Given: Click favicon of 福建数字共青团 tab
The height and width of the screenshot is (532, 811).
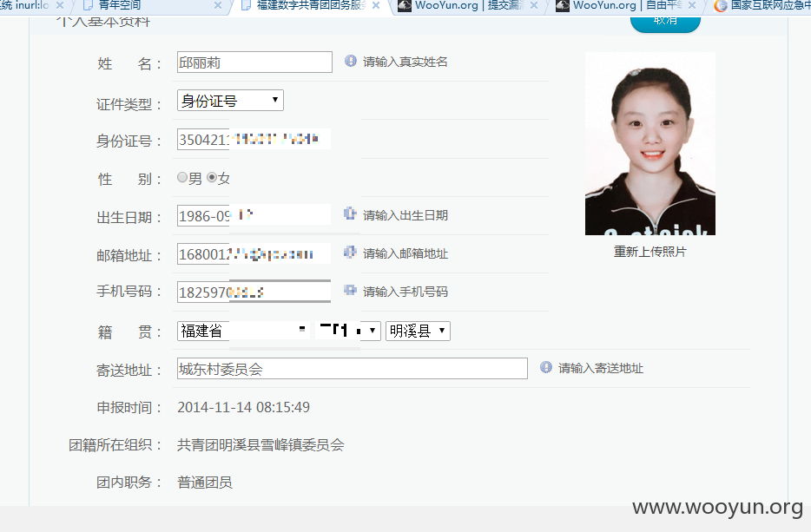Looking at the screenshot, I should [x=247, y=5].
